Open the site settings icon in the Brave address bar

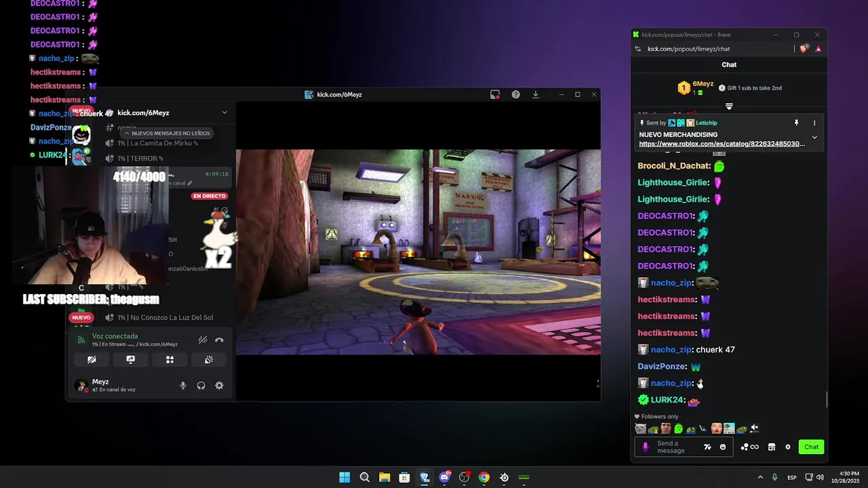[x=637, y=49]
